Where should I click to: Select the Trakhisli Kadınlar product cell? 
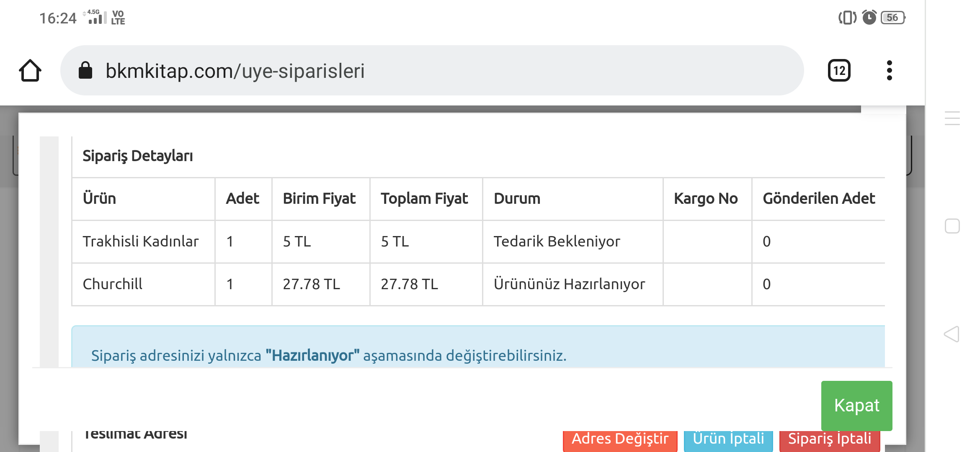pyautogui.click(x=141, y=241)
